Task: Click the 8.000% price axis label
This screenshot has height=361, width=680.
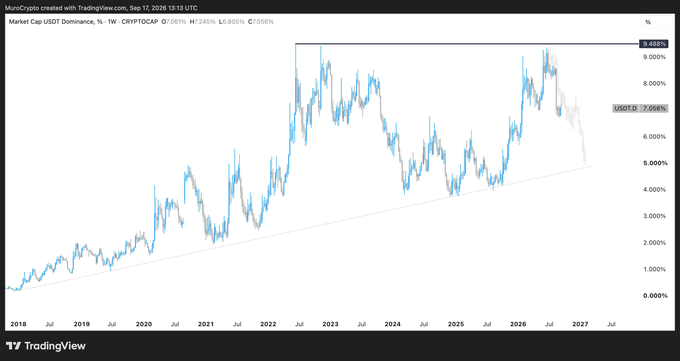Action: coord(654,83)
